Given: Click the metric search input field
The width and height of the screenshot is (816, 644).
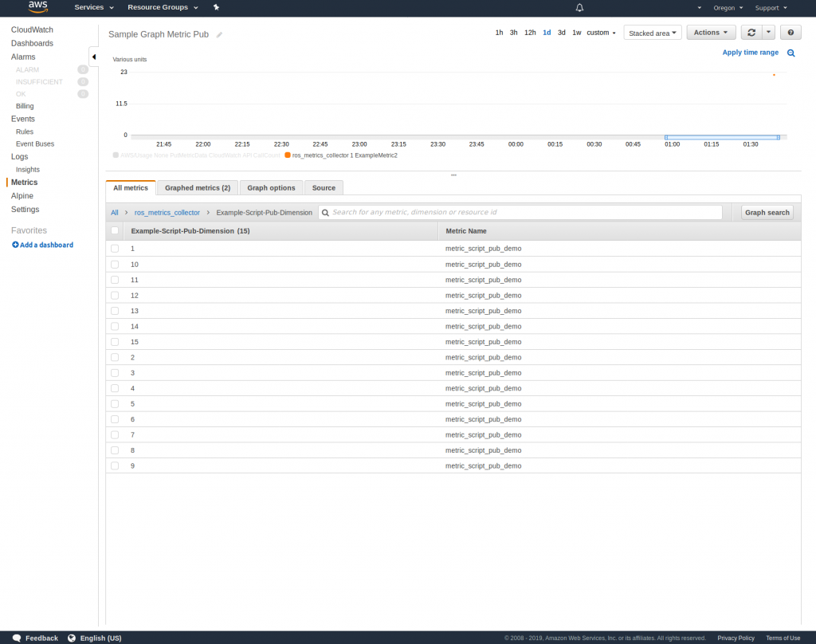Looking at the screenshot, I should pyautogui.click(x=518, y=212).
